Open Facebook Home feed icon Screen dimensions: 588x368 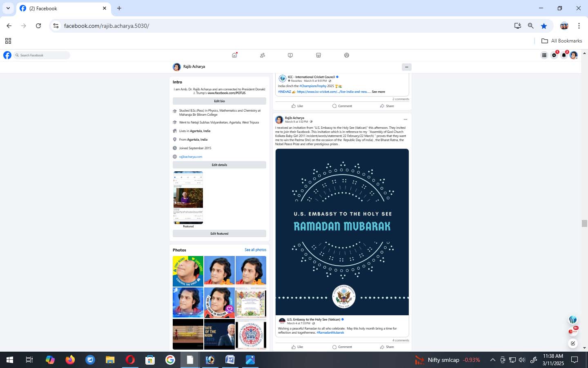coord(234,55)
